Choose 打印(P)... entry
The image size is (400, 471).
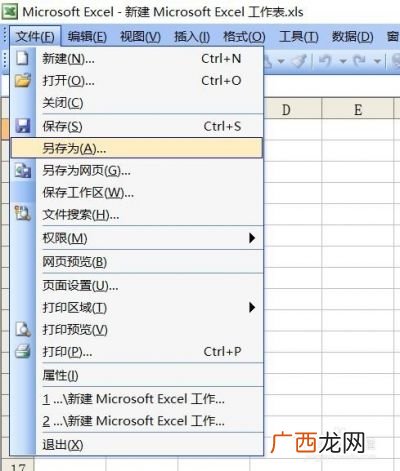[137, 351]
